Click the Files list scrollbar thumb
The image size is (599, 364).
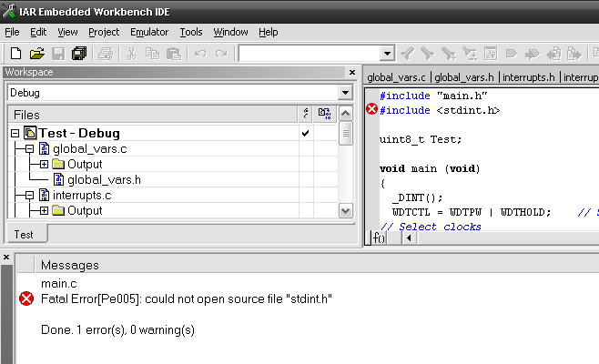345,133
